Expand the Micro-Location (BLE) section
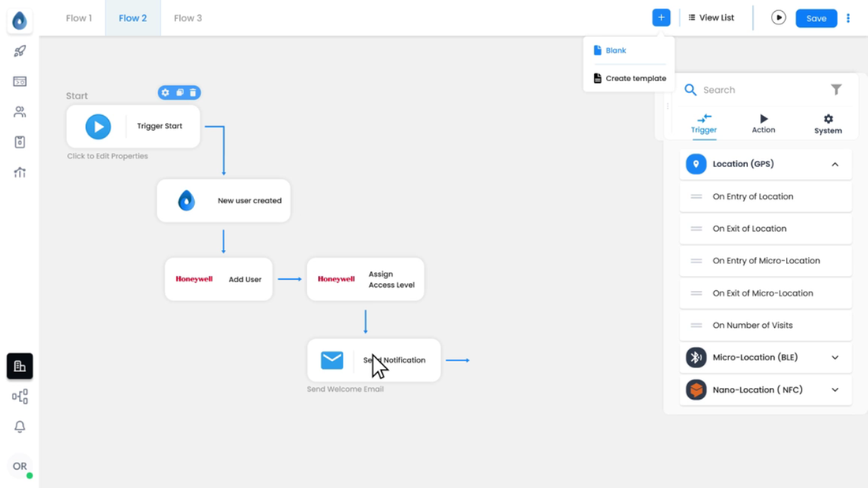This screenshot has height=488, width=868. point(835,357)
